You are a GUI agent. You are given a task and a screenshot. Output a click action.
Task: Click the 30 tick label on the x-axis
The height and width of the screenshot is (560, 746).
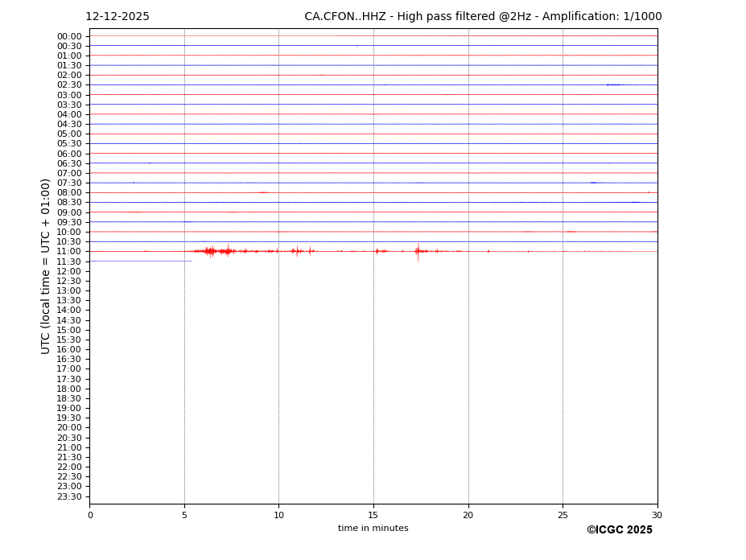pyautogui.click(x=657, y=516)
